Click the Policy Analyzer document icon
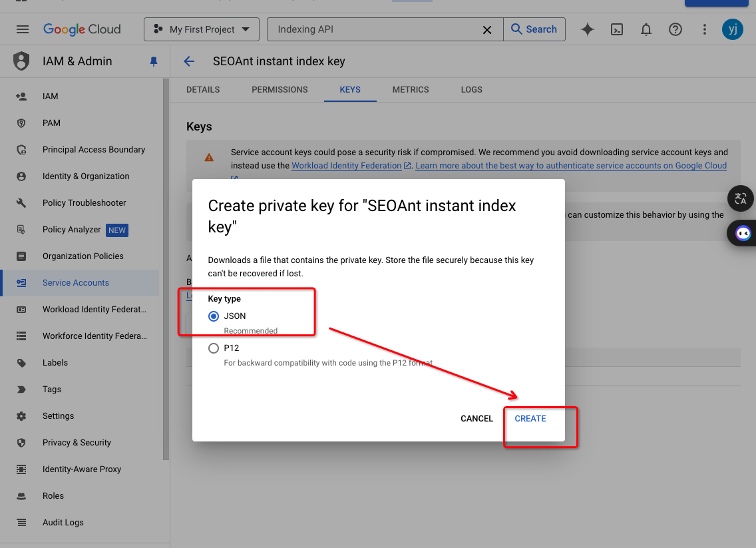The image size is (756, 548). click(x=21, y=230)
